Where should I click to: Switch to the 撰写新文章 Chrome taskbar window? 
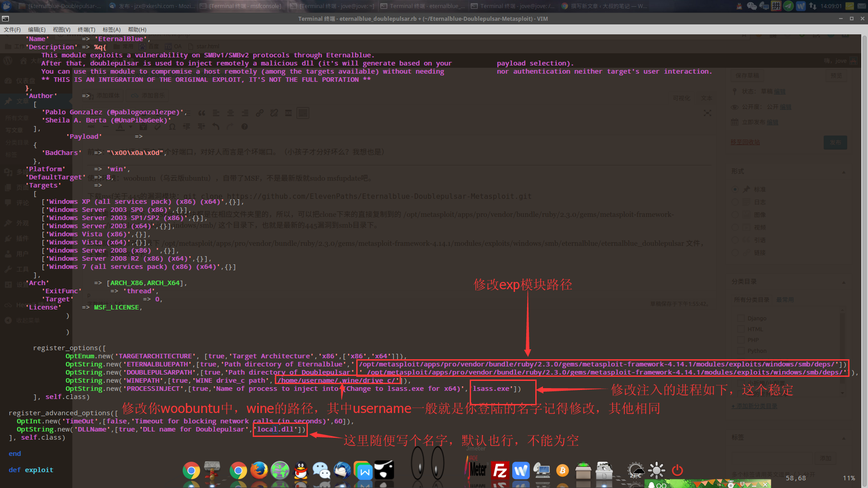point(604,6)
